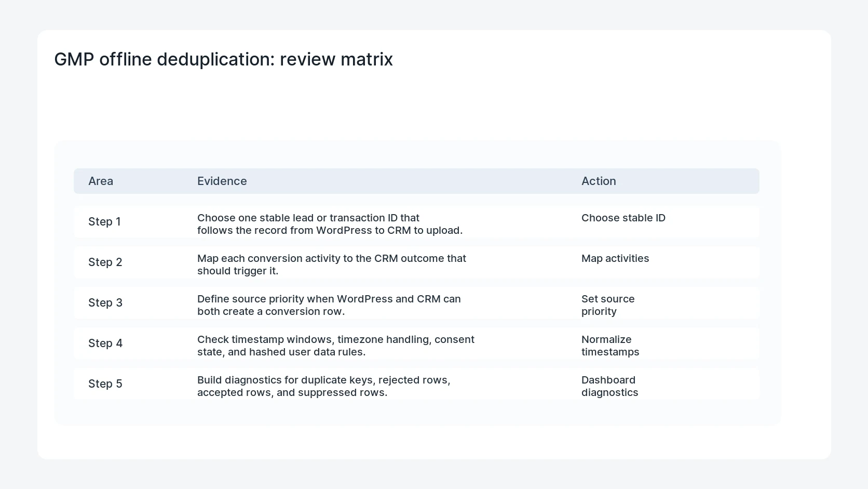Click the 'Area' column header

point(101,181)
